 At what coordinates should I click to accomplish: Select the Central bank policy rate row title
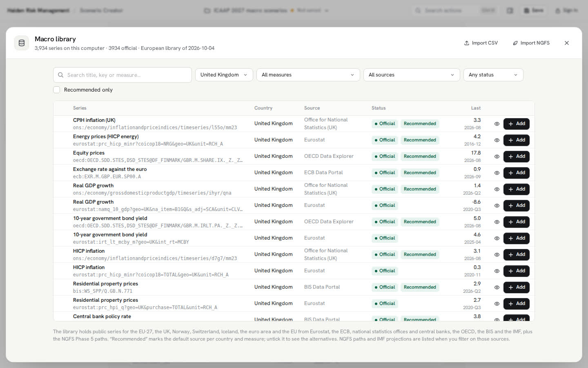click(x=102, y=316)
